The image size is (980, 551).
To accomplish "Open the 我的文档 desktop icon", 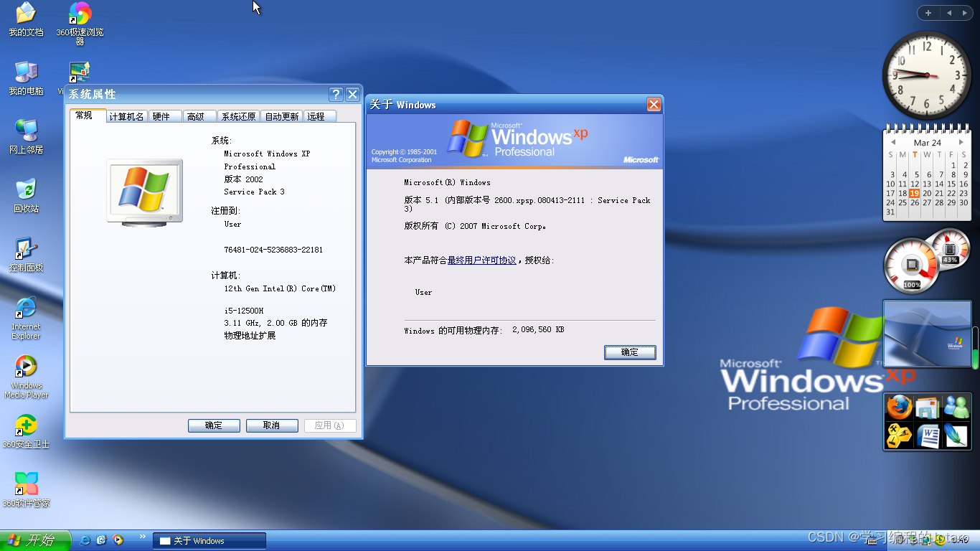I will coord(26,19).
